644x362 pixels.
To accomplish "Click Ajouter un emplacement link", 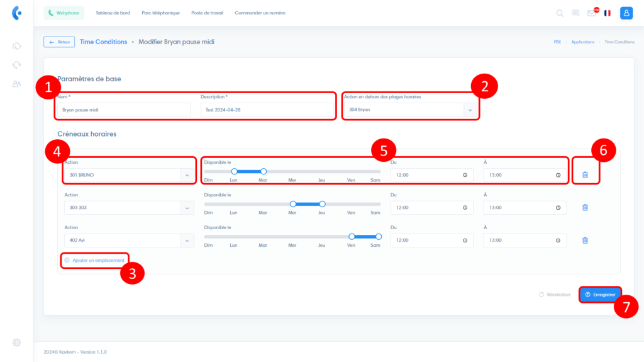I will (95, 260).
